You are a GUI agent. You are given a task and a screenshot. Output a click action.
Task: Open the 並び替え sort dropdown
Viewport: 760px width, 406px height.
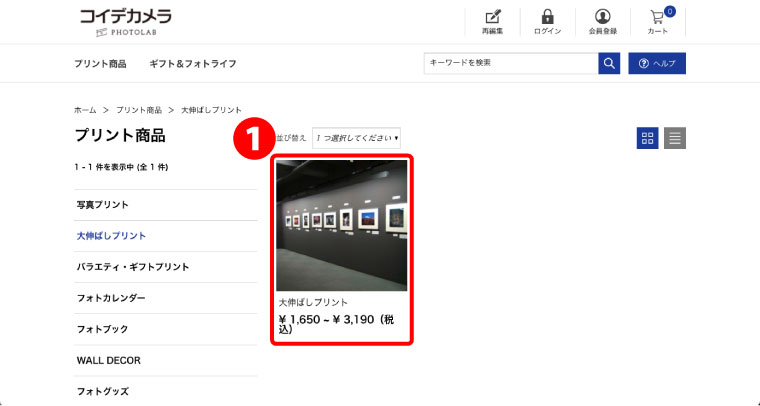click(356, 138)
